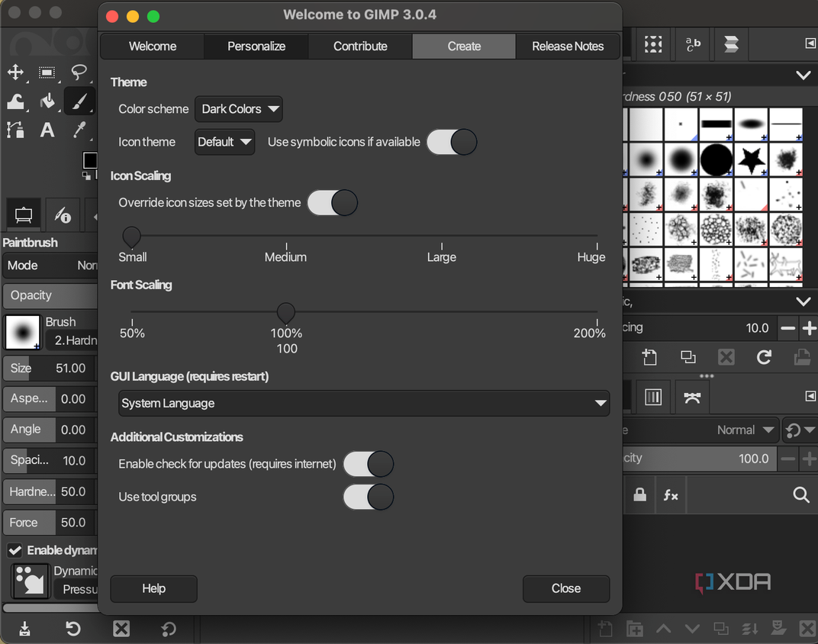Viewport: 818px width, 644px height.
Task: Click the Font Scaling slider handle
Action: click(286, 313)
